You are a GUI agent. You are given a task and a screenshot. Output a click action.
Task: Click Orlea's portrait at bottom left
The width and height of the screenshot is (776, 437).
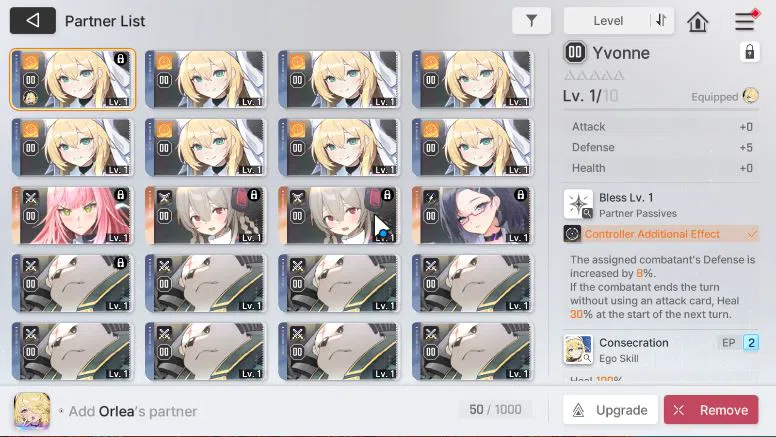pos(32,411)
